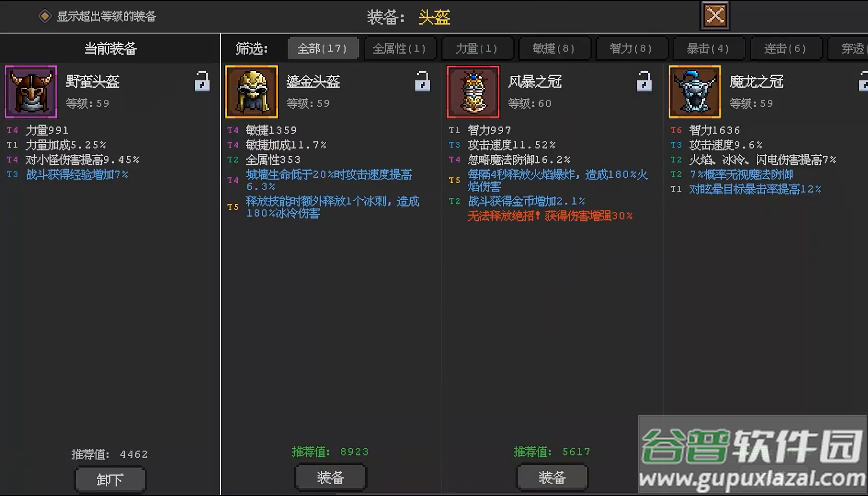This screenshot has height=496, width=868.
Task: Open the 智力(8) filter tab
Action: pyautogui.click(x=631, y=49)
